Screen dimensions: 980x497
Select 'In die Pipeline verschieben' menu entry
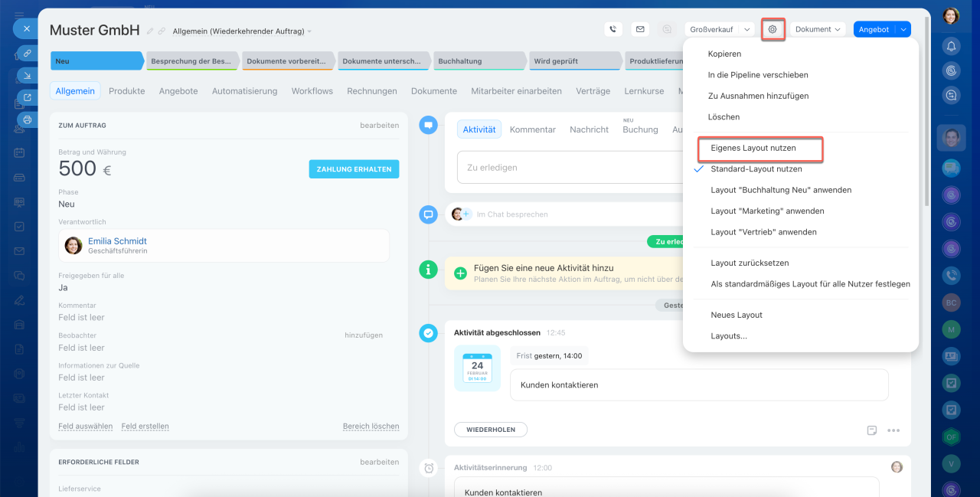point(757,75)
